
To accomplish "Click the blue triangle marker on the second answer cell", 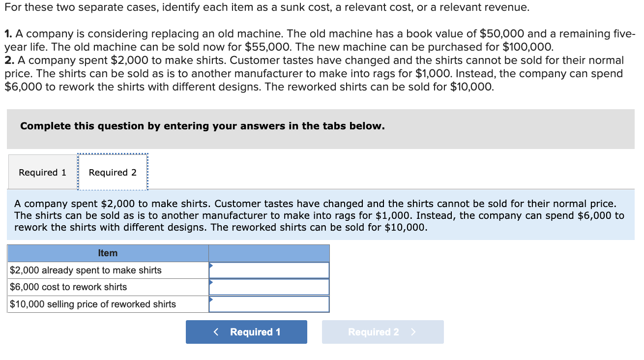I will click(211, 282).
